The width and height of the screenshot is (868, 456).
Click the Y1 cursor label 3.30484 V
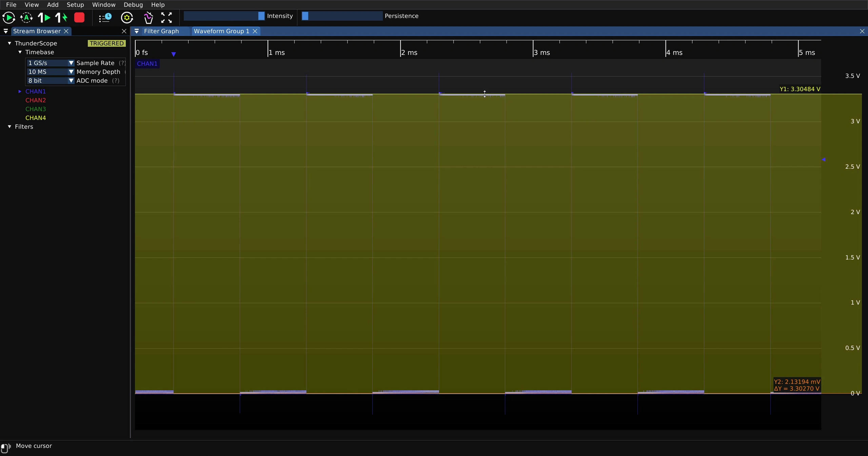click(x=800, y=89)
